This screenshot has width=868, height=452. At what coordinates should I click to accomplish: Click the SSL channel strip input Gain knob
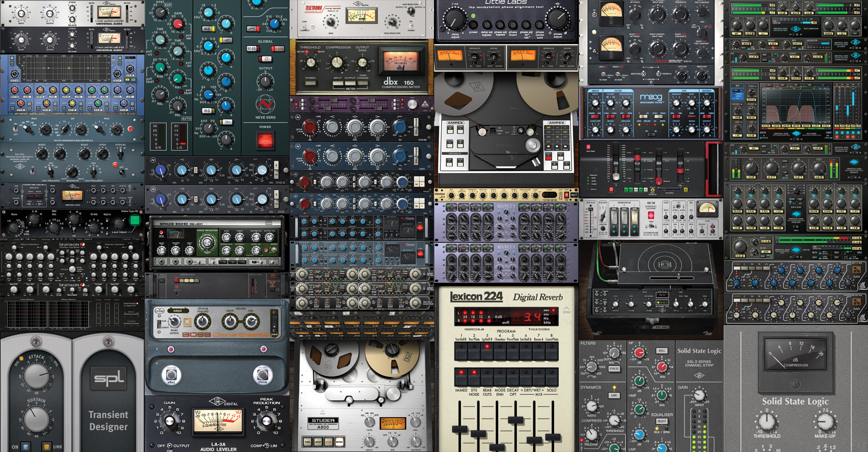click(x=699, y=395)
